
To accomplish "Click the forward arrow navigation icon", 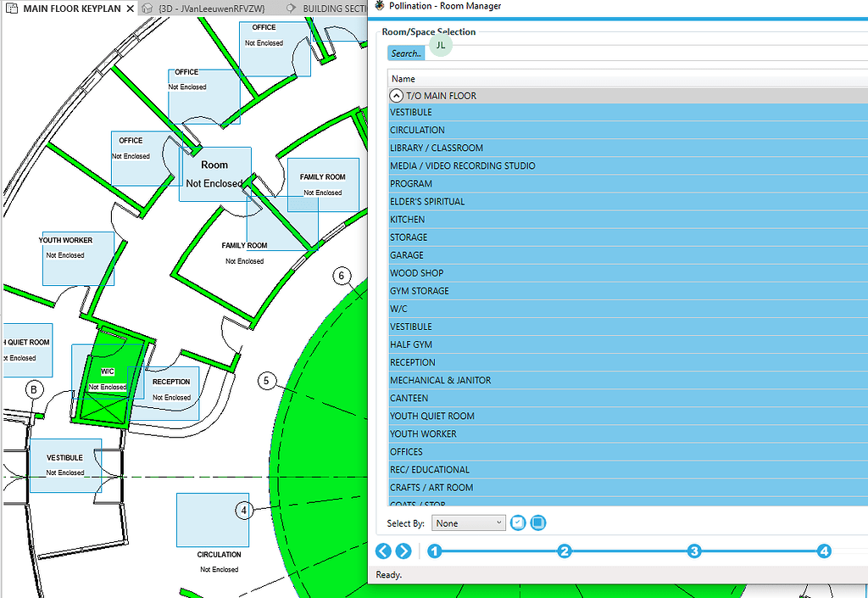I will pos(403,551).
